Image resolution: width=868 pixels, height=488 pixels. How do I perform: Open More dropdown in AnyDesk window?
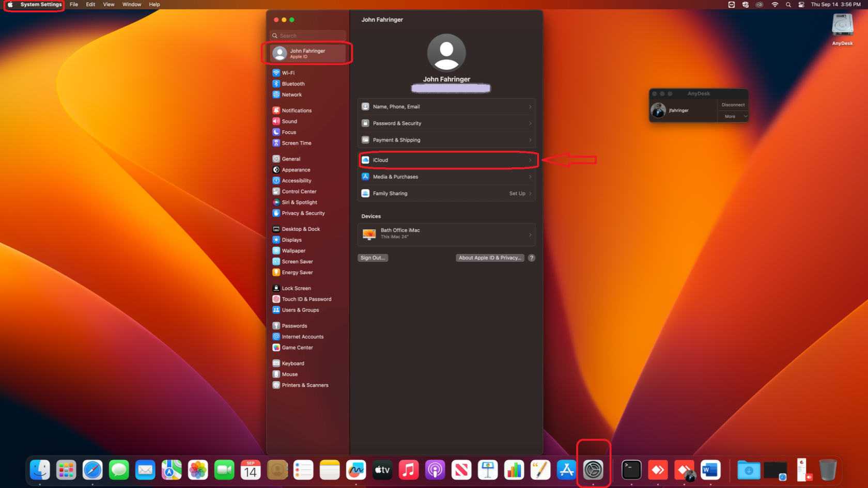click(x=733, y=117)
